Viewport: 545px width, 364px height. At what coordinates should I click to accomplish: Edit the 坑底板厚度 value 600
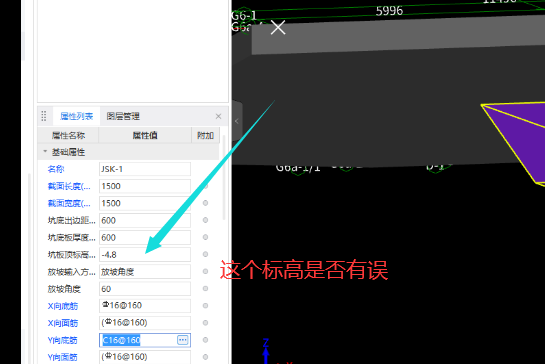point(145,237)
